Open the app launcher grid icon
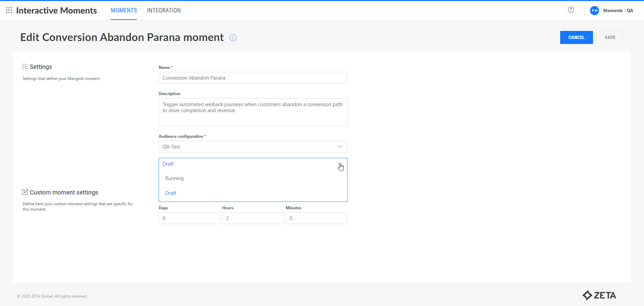The image size is (644, 306). 9,10
